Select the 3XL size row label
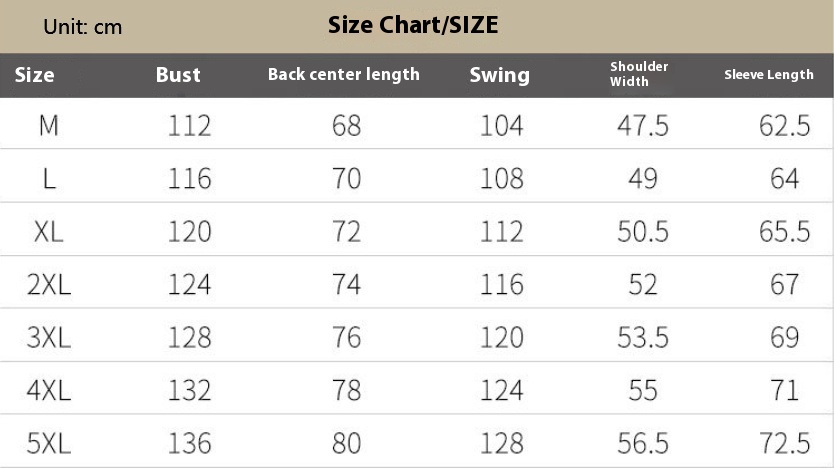Viewport: 834px width, 468px height. (x=48, y=338)
